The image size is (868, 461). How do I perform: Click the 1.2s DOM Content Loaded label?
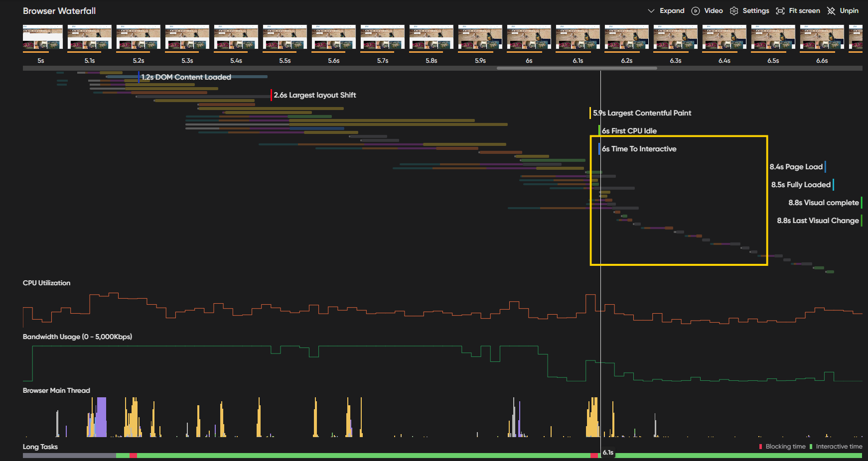[186, 77]
